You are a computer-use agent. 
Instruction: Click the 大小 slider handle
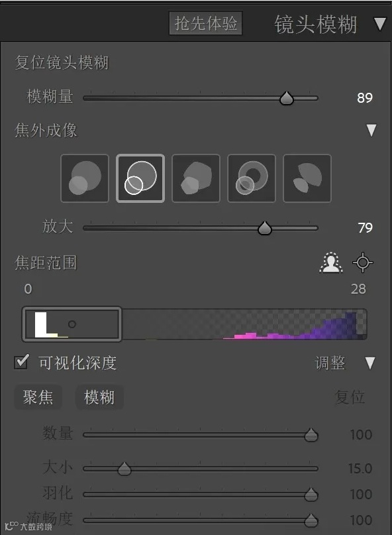pos(124,467)
